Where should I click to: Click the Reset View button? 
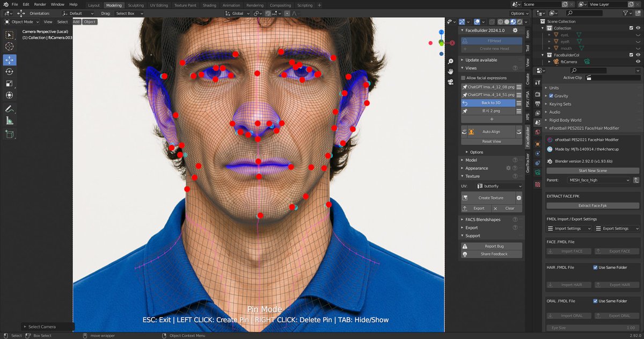[492, 141]
